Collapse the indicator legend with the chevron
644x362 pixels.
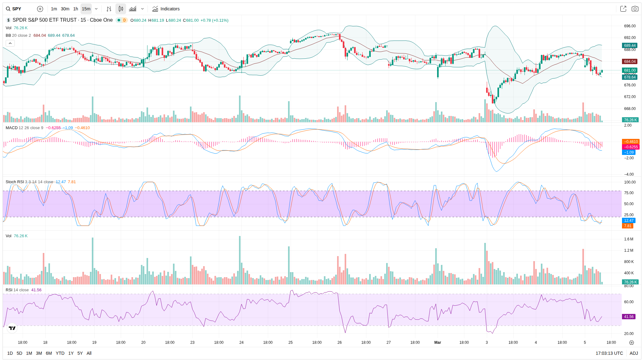click(x=10, y=43)
